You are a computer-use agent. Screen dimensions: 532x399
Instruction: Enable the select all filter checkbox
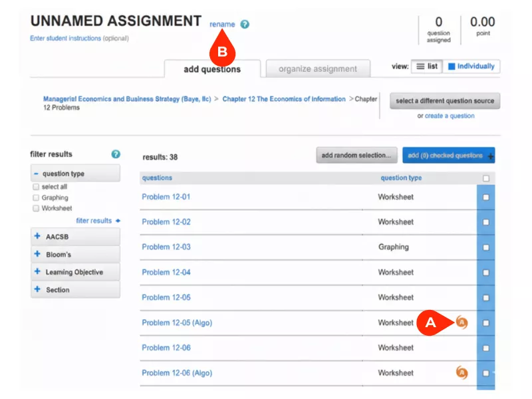coord(37,187)
